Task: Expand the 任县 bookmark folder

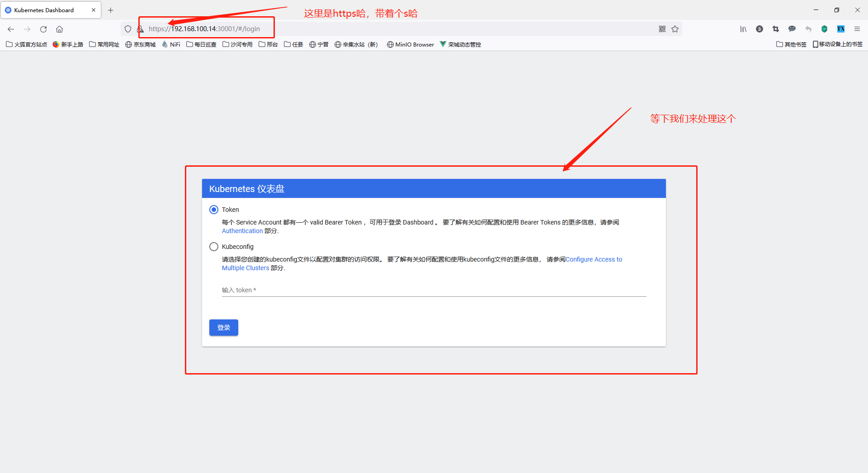Action: click(294, 44)
